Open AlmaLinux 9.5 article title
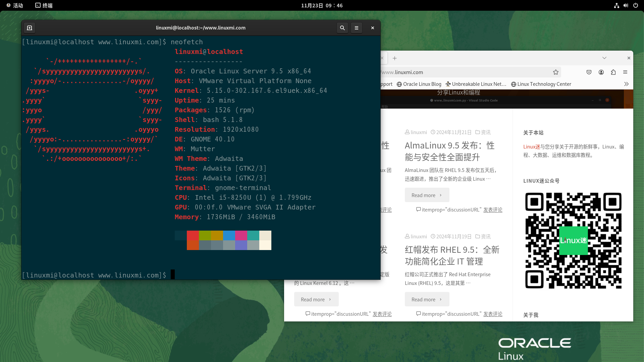 tap(449, 151)
